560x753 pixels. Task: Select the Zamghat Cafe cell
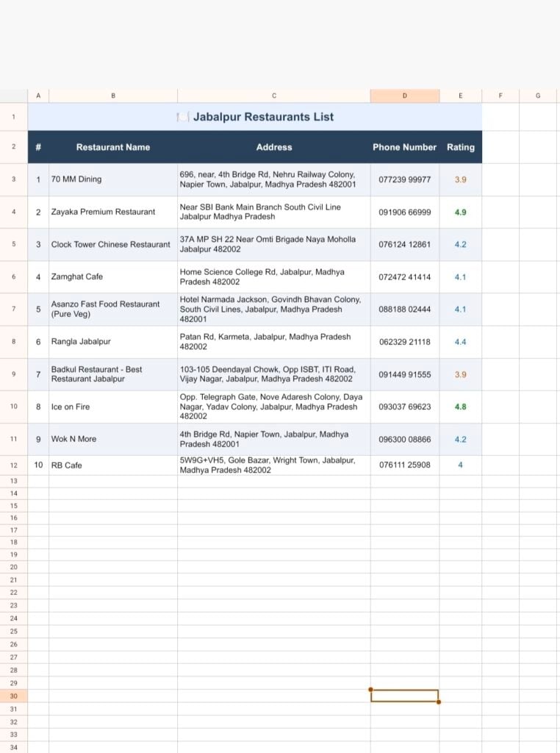[x=113, y=276]
